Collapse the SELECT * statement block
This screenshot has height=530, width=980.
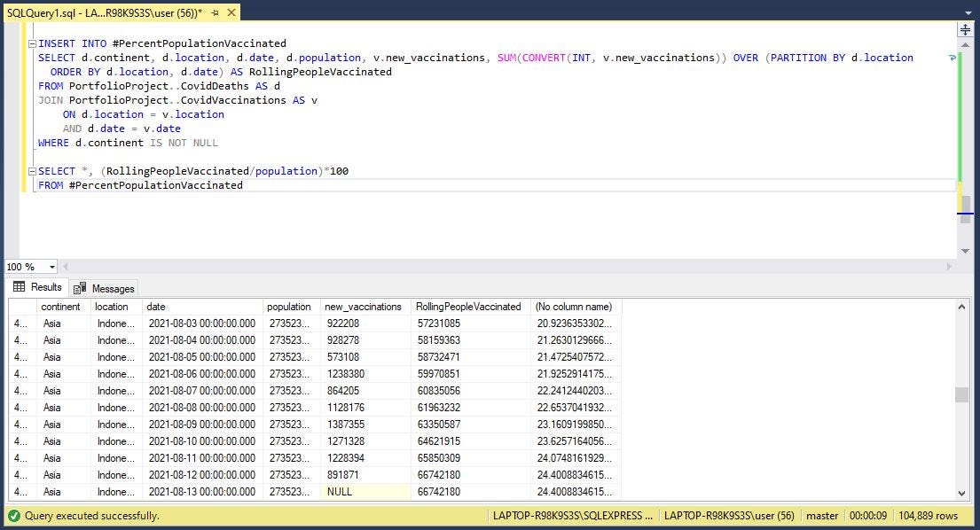pyautogui.click(x=32, y=172)
